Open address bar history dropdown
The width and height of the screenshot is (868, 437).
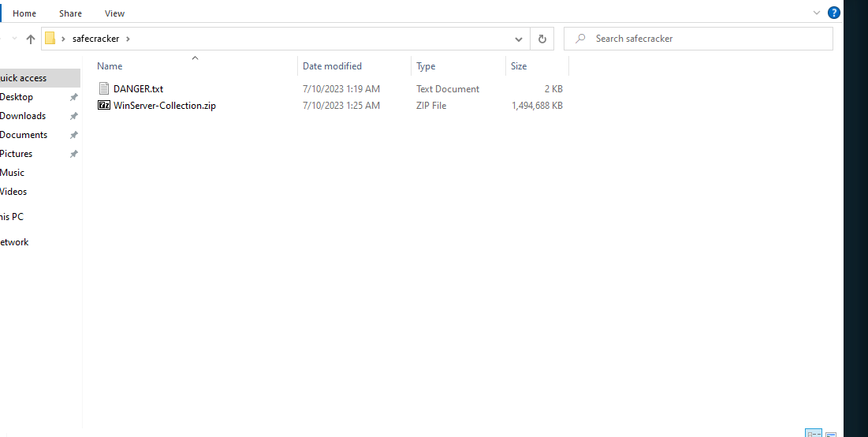click(519, 39)
